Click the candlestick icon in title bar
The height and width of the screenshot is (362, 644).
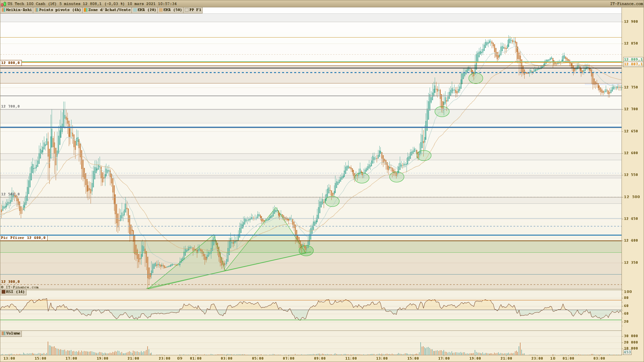tap(3, 4)
